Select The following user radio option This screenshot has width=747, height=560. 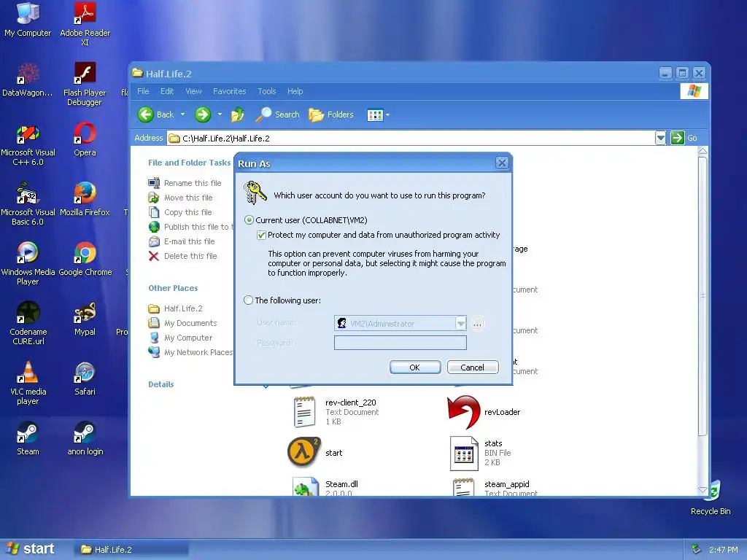pyautogui.click(x=248, y=300)
